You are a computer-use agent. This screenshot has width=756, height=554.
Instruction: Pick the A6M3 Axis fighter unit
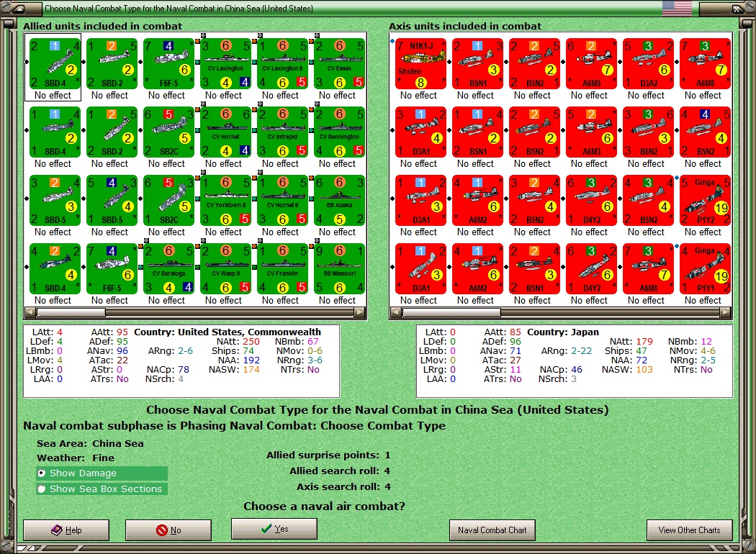[592, 132]
